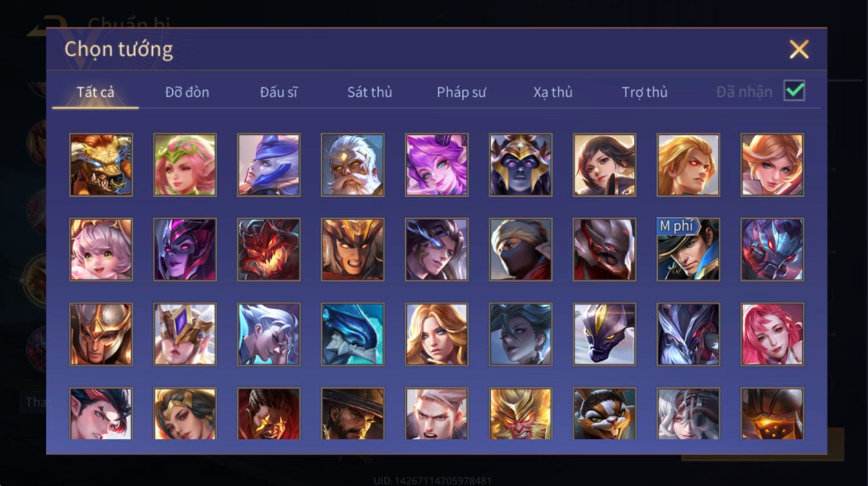Select the purple-haired girl hero portrait
Viewport: 868px width, 486px height.
tap(437, 165)
